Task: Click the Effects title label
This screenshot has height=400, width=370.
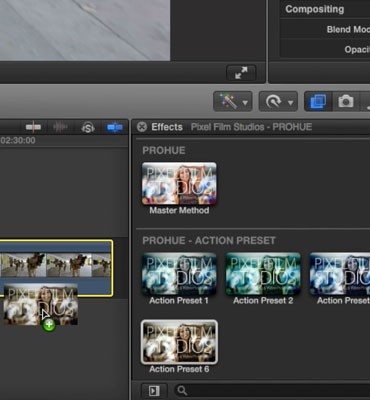Action: (x=167, y=127)
